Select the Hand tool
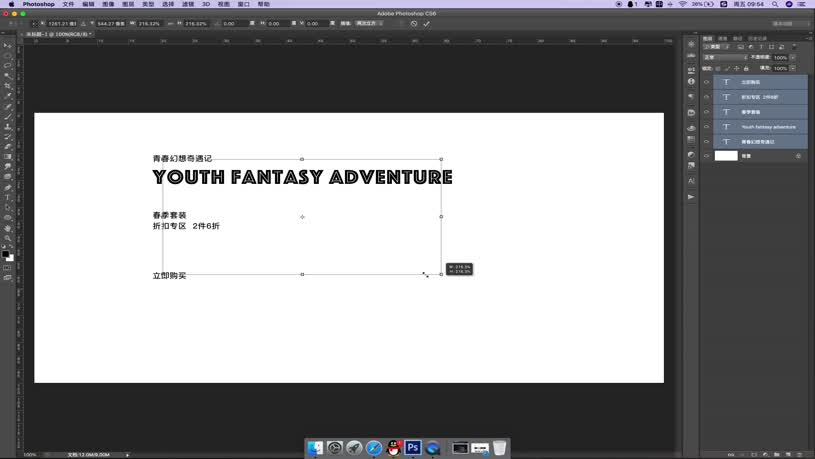 click(x=7, y=228)
